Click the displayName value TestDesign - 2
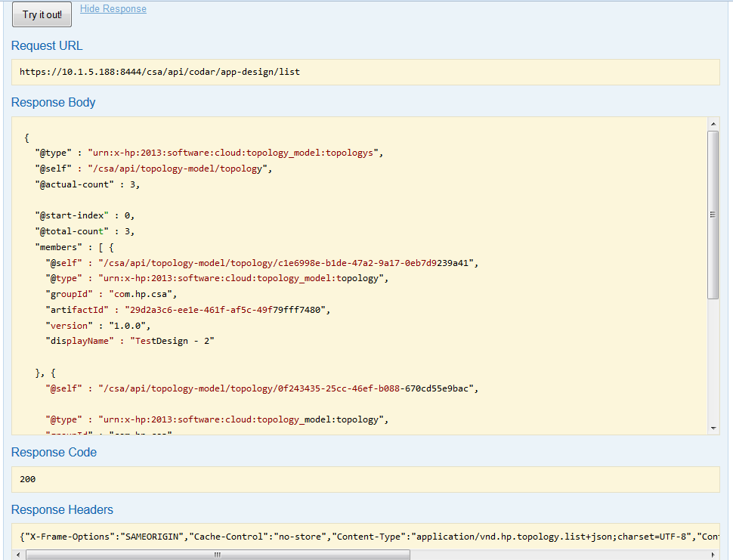 (x=172, y=342)
